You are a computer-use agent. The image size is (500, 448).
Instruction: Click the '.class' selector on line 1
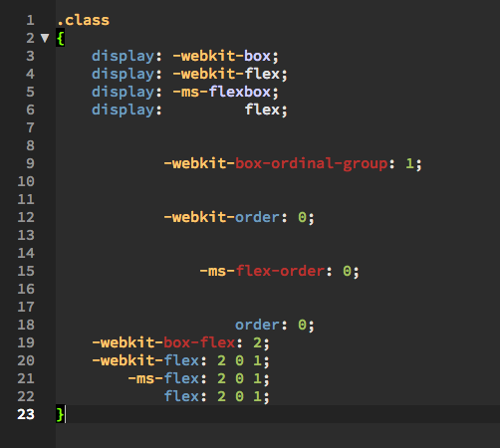click(x=83, y=21)
